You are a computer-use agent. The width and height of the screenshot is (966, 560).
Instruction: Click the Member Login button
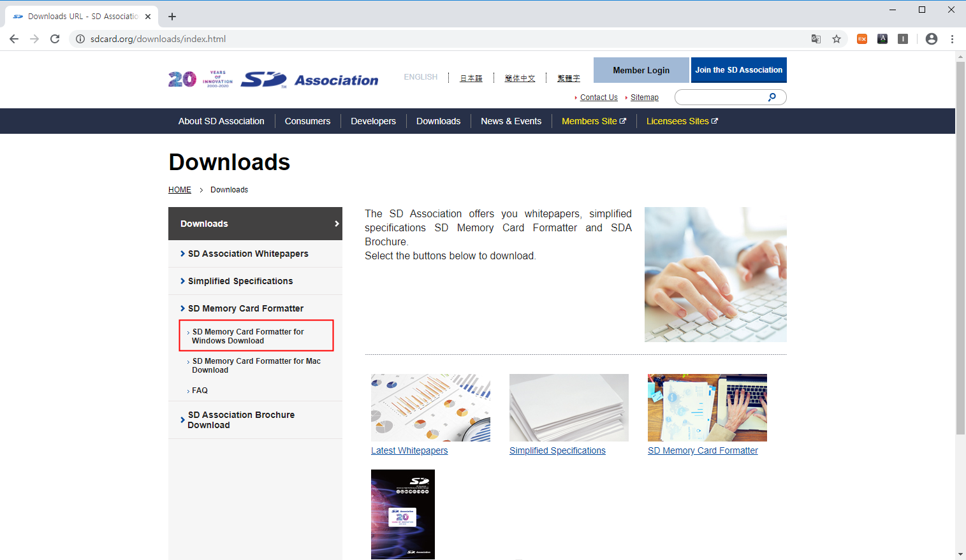(x=641, y=70)
